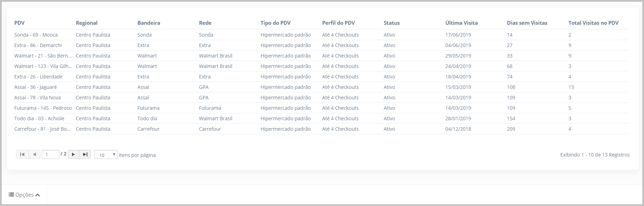Sort by Bandeira column header
Viewport: 644px width, 206px height.
(149, 23)
